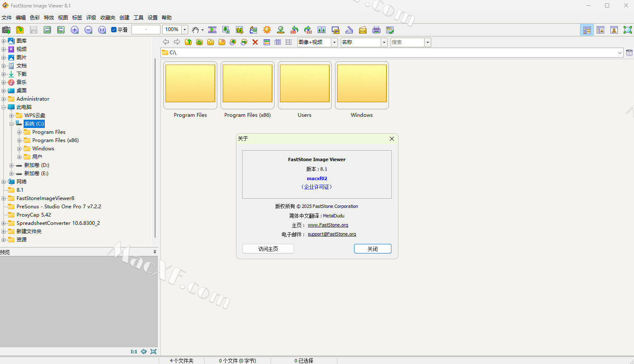Open the 搜索 search history dropdown arrow
634x364 pixels.
point(428,42)
